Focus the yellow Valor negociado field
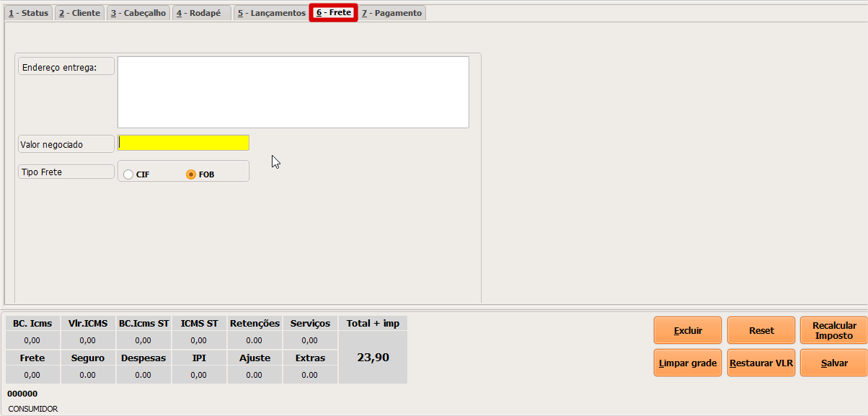The image size is (868, 416). [x=184, y=143]
